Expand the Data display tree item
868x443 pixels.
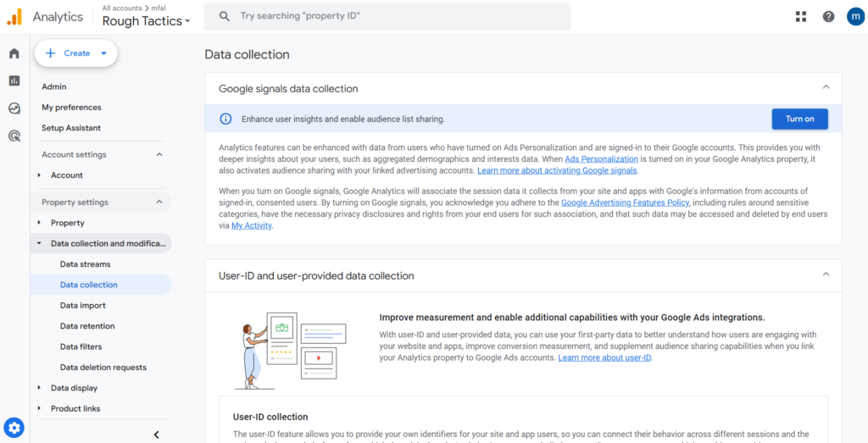39,388
